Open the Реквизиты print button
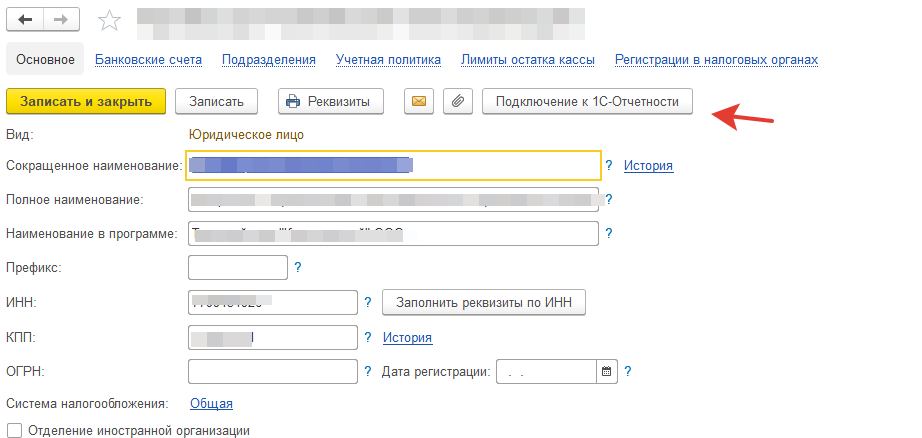 click(328, 101)
